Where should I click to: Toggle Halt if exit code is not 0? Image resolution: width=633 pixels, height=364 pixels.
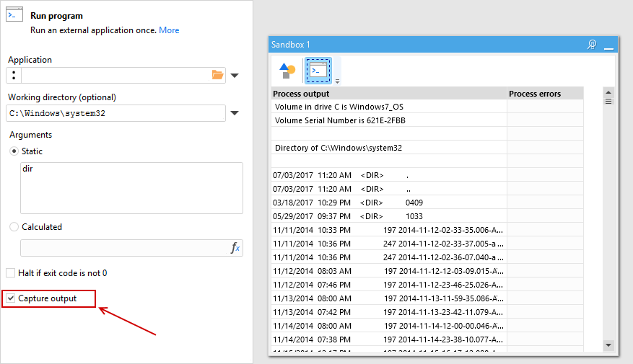[x=11, y=273]
